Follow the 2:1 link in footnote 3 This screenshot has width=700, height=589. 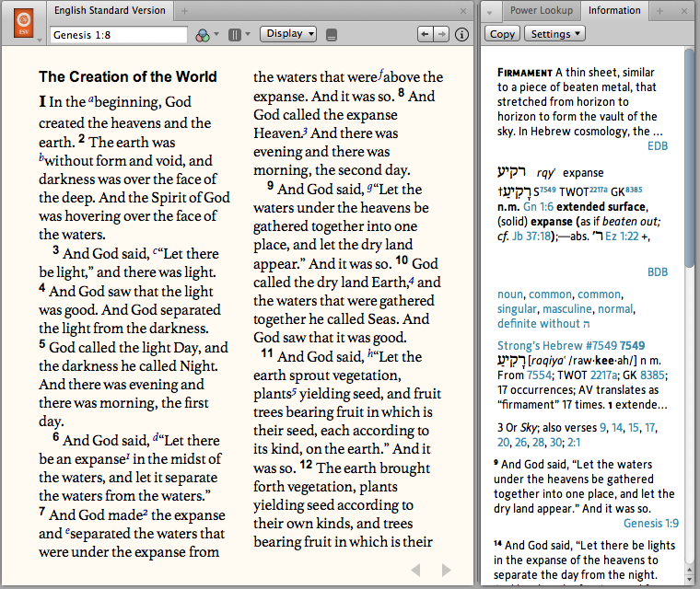click(574, 442)
